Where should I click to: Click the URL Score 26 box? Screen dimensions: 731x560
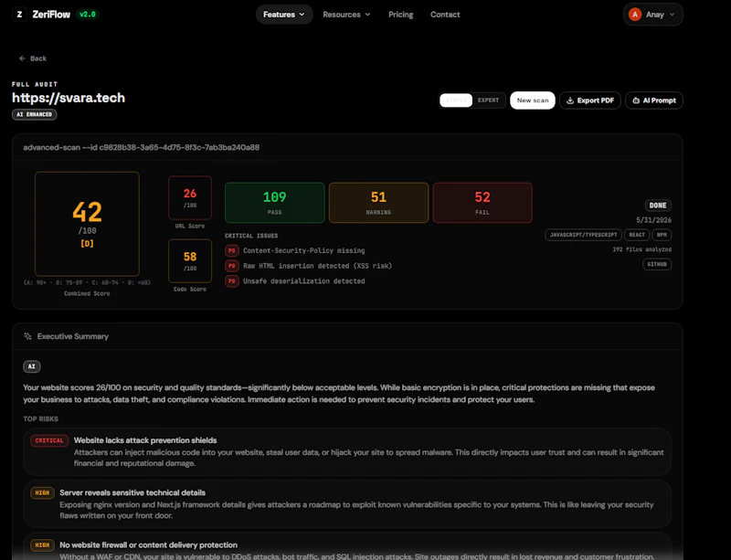[190, 197]
